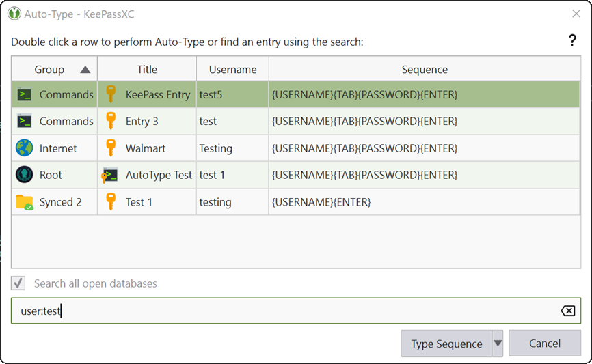Sort entries by the Username column header
Viewport: 592px width, 364px height.
tap(232, 70)
